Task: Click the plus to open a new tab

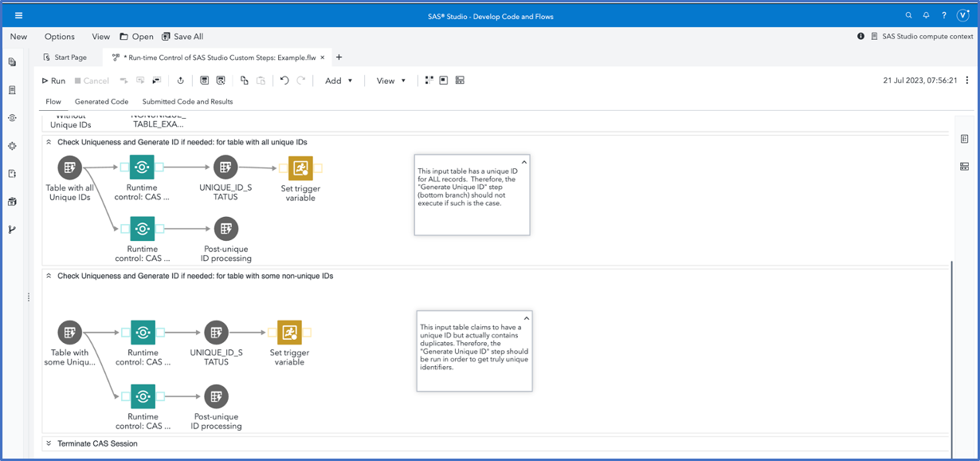Action: (339, 57)
